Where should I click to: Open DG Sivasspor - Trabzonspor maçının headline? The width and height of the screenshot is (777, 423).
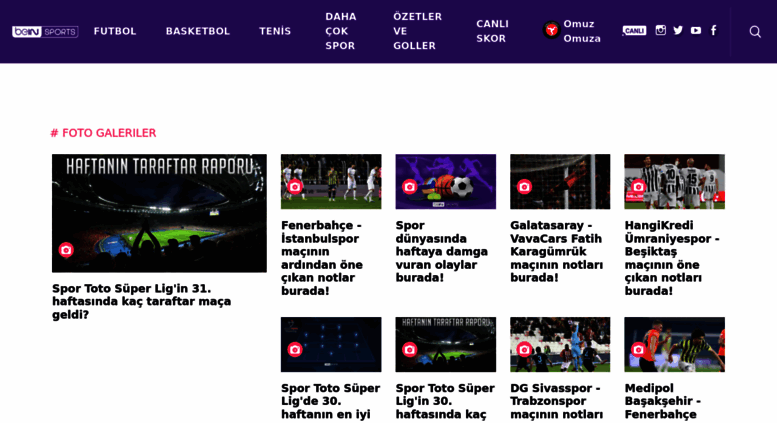556,401
